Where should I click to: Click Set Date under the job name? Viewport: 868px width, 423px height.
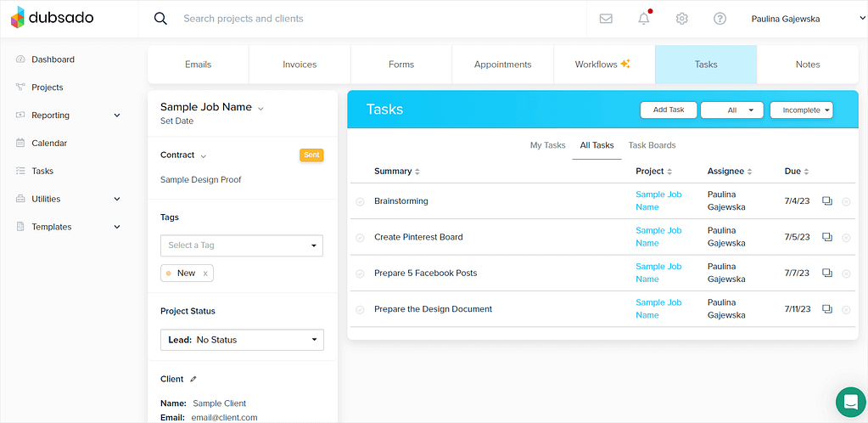[x=176, y=121]
